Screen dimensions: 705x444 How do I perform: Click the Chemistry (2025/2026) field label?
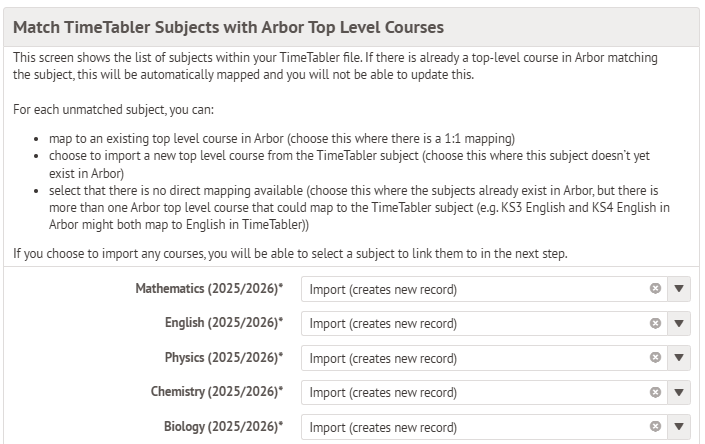coord(217,392)
